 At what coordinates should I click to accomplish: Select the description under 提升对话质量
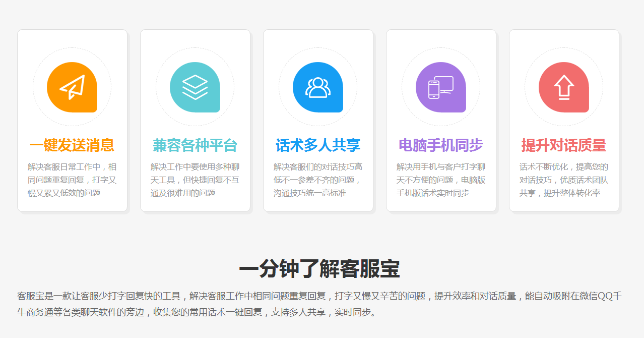pos(564,180)
